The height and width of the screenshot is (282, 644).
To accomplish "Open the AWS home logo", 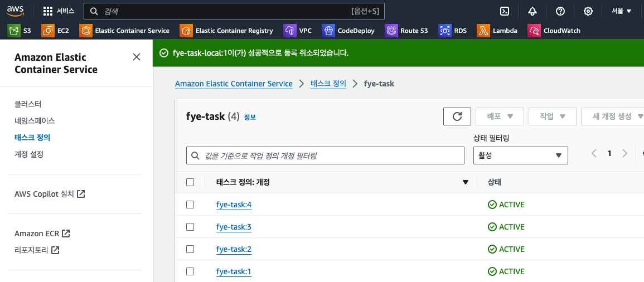I will point(15,11).
